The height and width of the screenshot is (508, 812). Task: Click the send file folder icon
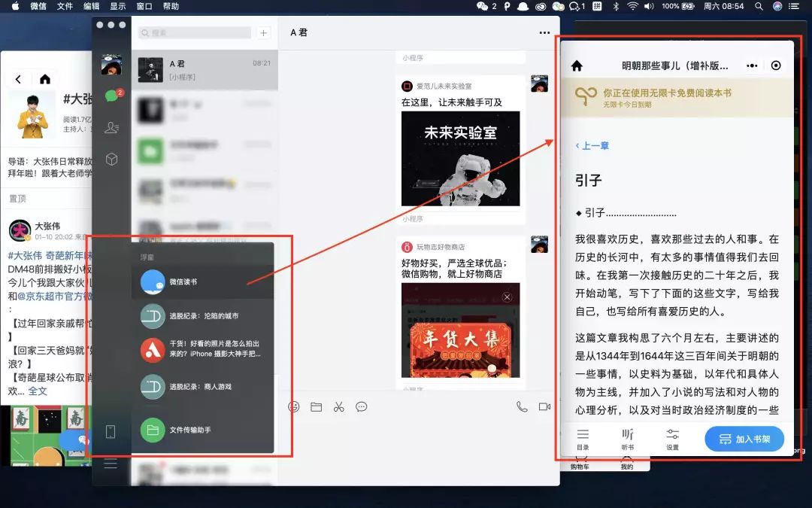[x=317, y=406]
